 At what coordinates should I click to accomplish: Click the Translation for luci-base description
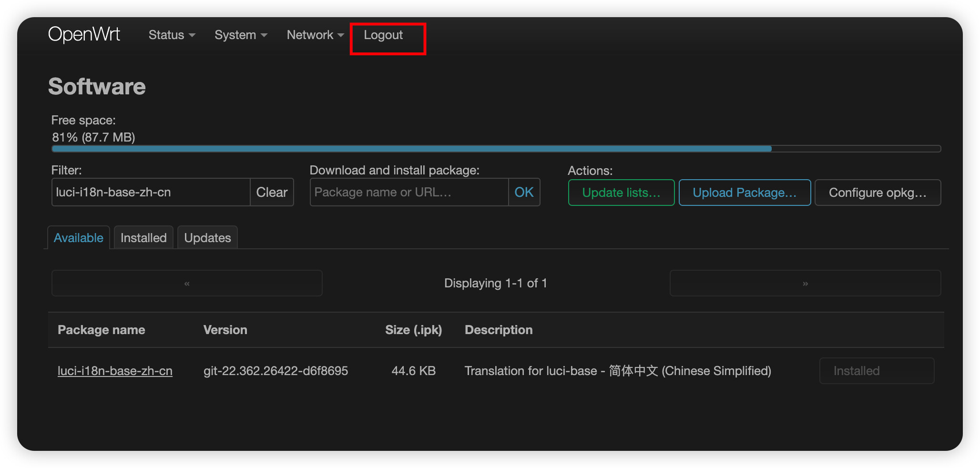618,371
